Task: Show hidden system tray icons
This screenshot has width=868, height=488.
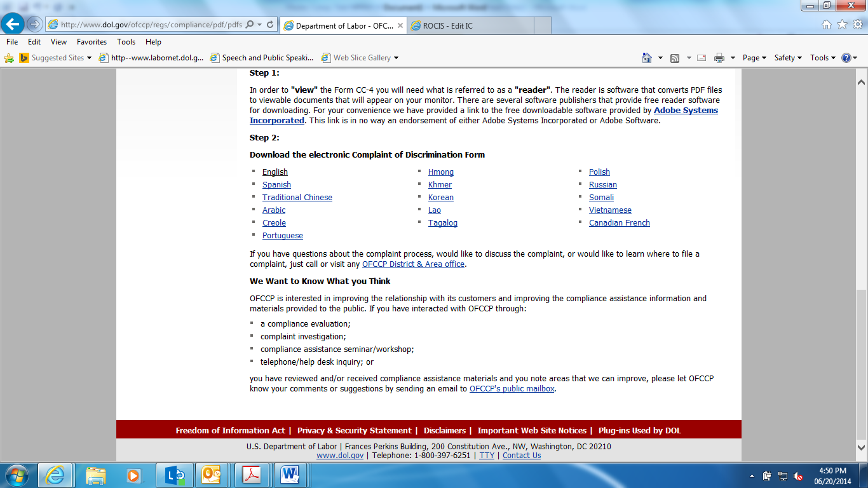Action: pyautogui.click(x=752, y=475)
